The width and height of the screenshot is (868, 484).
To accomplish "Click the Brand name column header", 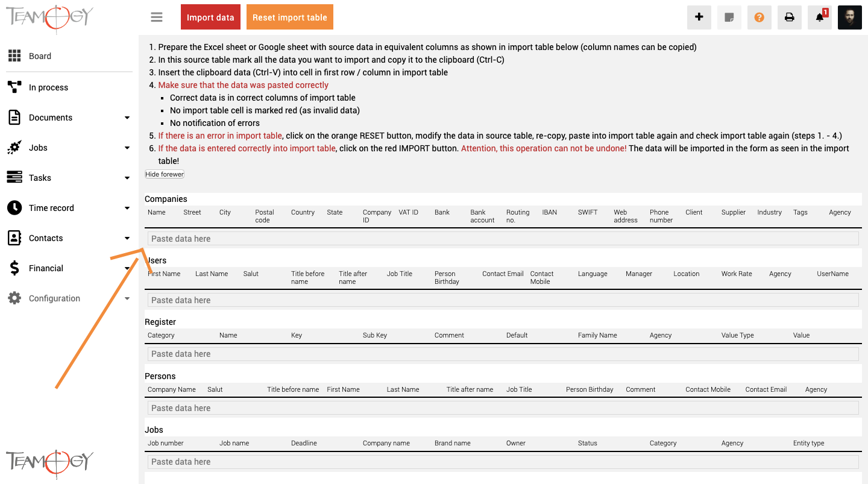I will (453, 443).
